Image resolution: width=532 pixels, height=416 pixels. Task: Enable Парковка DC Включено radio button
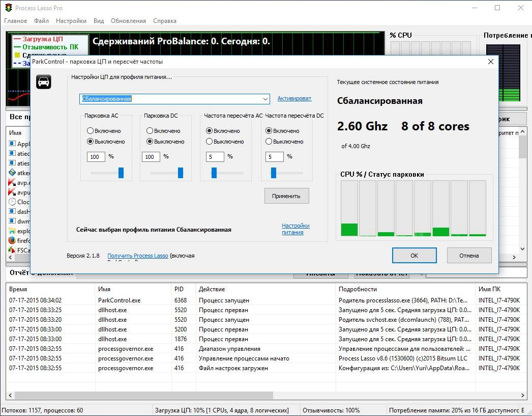[x=150, y=131]
